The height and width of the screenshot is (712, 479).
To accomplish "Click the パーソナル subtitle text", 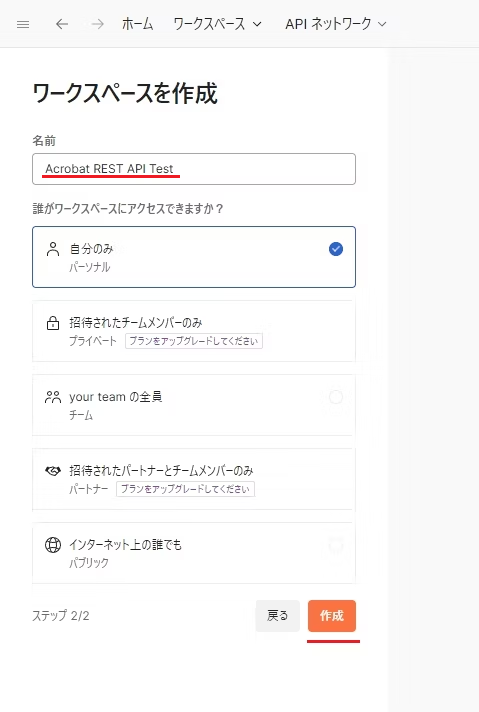I will pyautogui.click(x=89, y=267).
